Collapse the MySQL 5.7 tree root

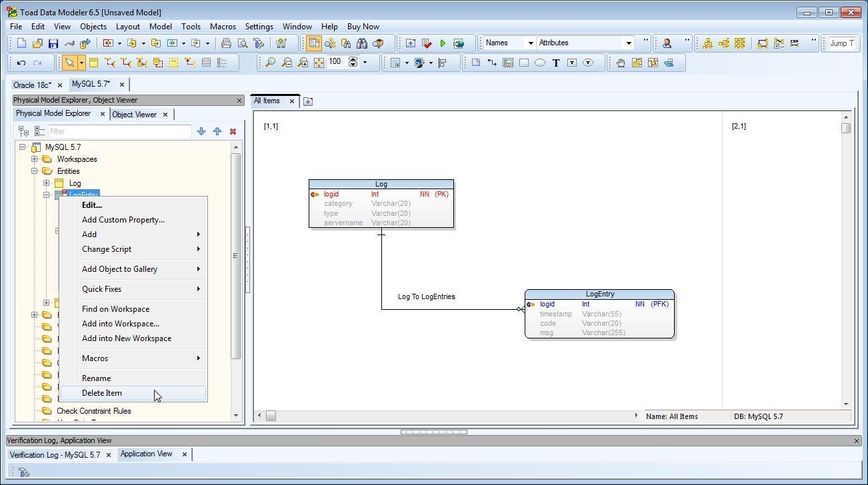[x=23, y=147]
